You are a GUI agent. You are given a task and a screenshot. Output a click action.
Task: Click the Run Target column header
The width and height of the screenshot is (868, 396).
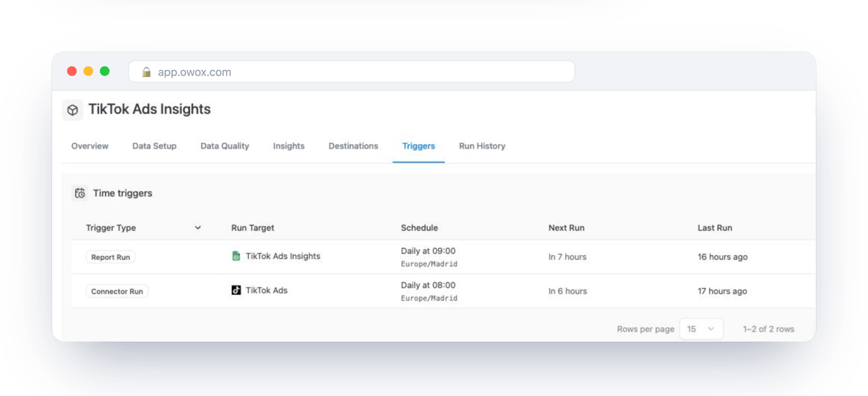[253, 228]
